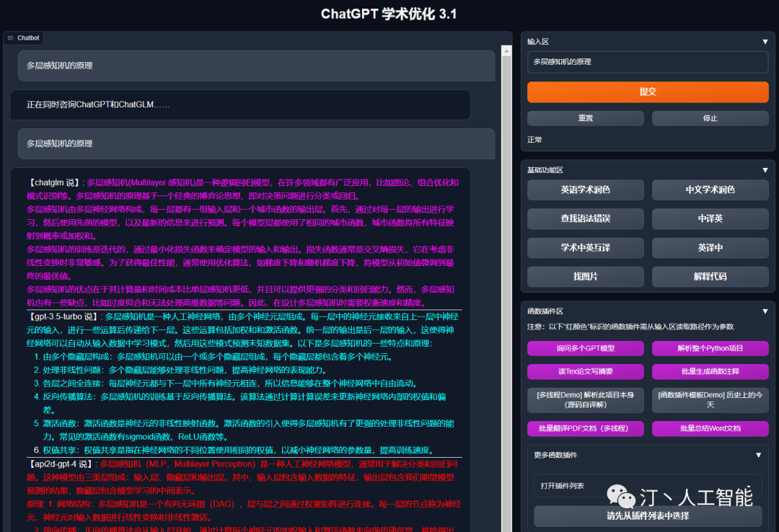Select 中文学术润色 function
Image resolution: width=779 pixels, height=532 pixels.
(710, 190)
